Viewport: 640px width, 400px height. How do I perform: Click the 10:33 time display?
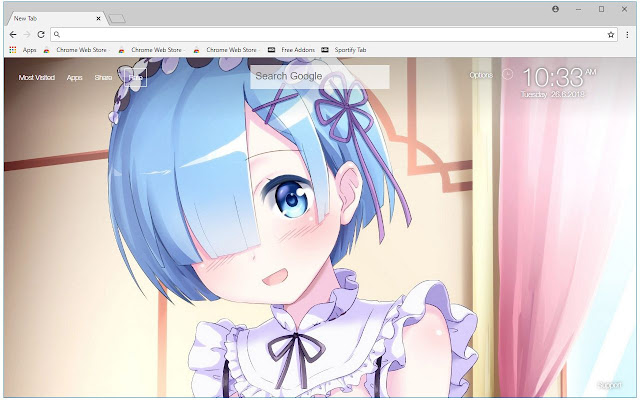tap(553, 78)
